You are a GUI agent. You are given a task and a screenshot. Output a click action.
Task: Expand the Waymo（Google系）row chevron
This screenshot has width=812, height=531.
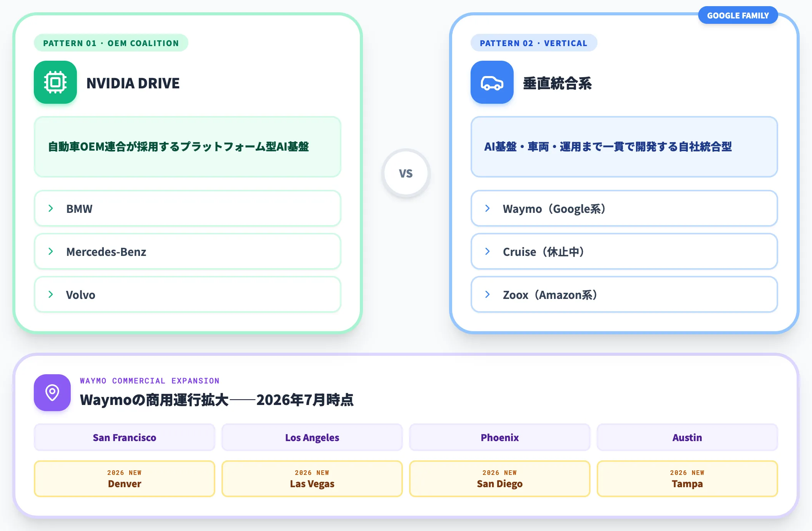coord(488,208)
